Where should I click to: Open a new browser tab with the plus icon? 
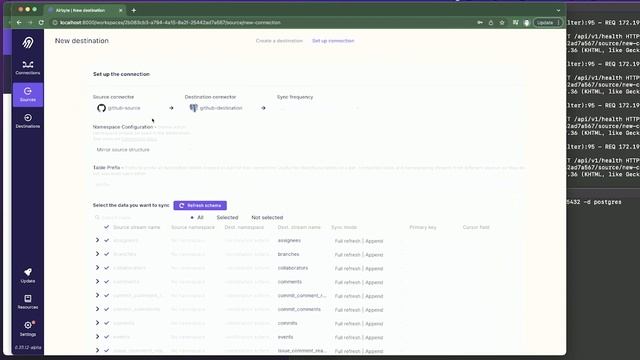tap(134, 10)
